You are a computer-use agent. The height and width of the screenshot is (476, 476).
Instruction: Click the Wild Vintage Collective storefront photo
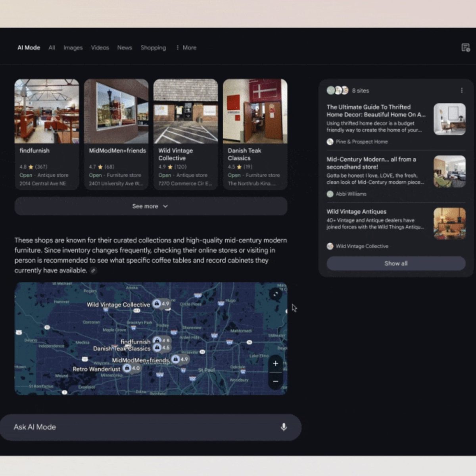pyautogui.click(x=186, y=111)
